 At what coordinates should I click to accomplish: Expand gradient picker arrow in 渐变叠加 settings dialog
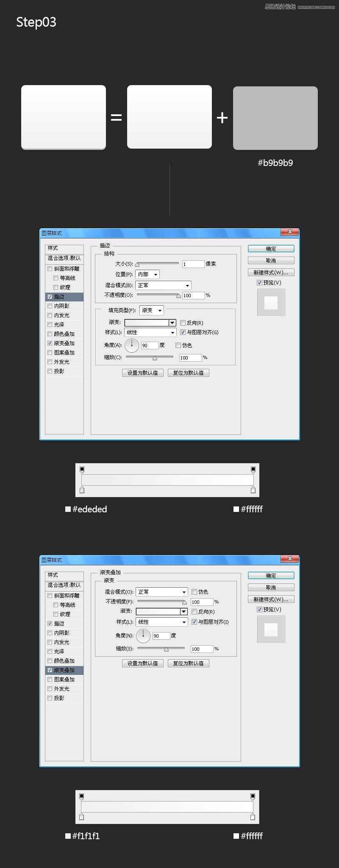183,611
